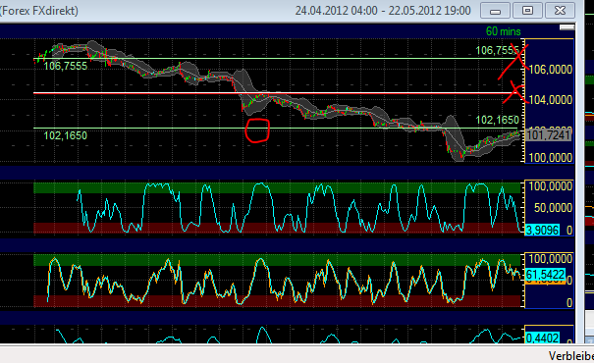
Task: Click the '106,0000' value on the price axis
Action: click(551, 70)
